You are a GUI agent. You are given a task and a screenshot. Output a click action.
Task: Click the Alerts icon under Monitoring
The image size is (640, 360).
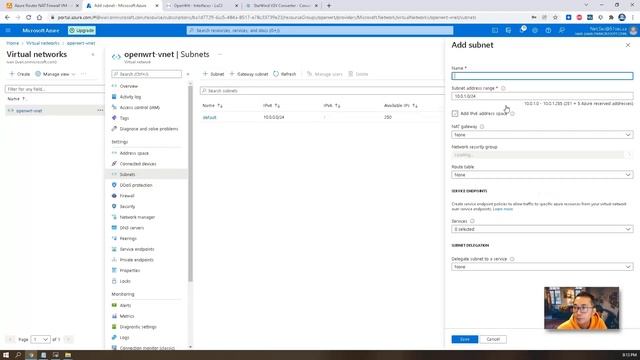[114, 305]
